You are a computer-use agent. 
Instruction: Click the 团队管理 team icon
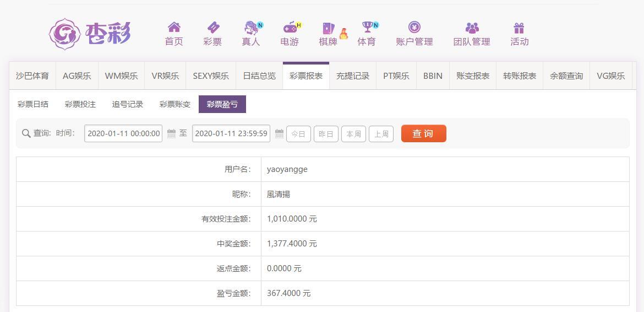472,28
